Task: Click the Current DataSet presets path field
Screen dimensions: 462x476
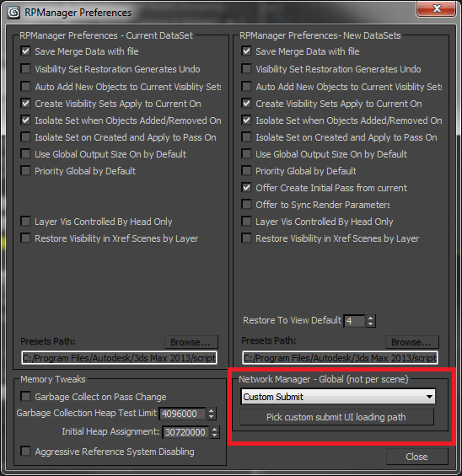Action: (119, 358)
